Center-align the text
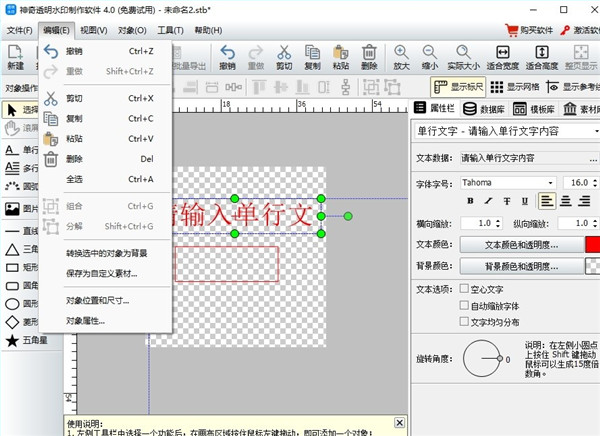600x436 pixels. [x=566, y=201]
